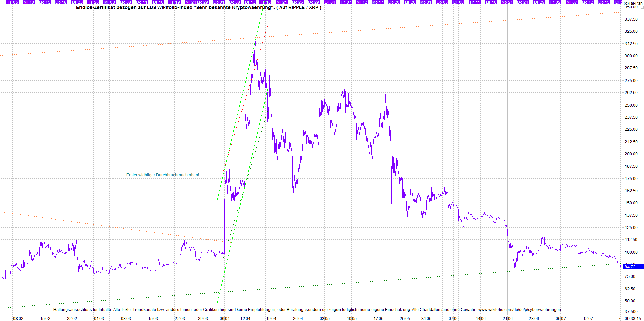The image size is (644, 321).
Task: Select the 06.04 date on bottom axis
Action: pyautogui.click(x=225, y=318)
